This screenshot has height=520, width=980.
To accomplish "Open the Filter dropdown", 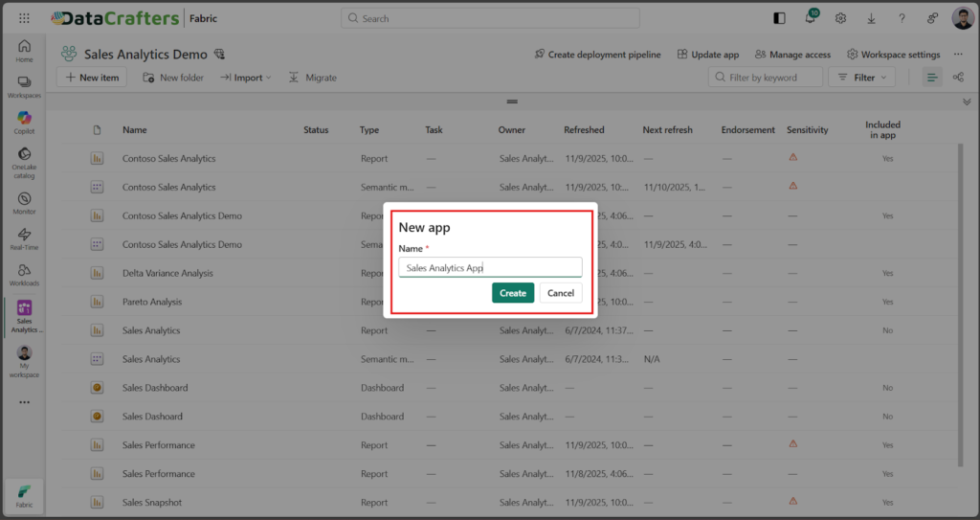I will 862,78.
